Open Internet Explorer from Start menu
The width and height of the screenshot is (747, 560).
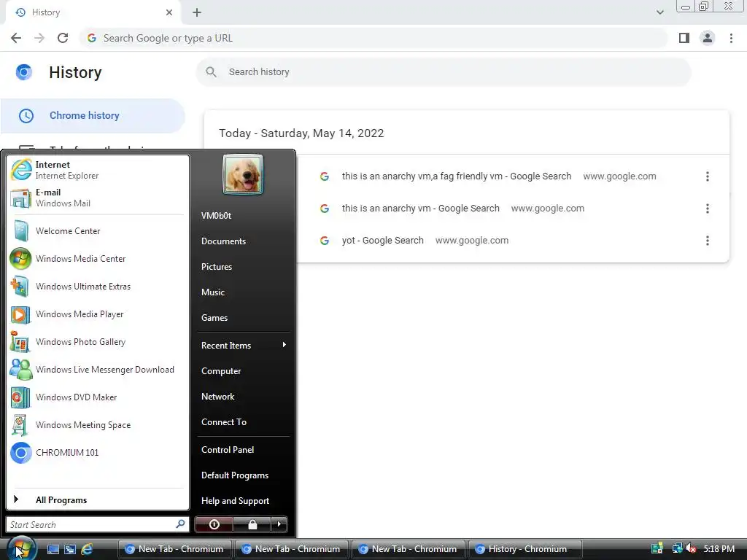coord(98,170)
